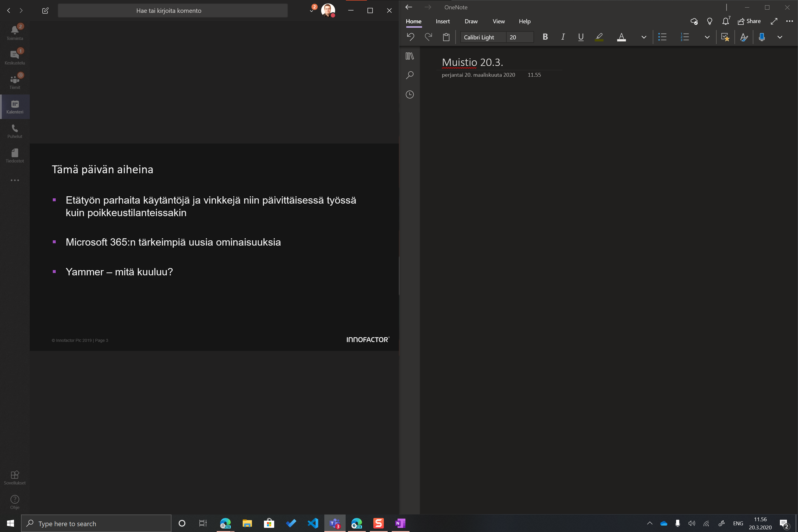
Task: Click the Share button in OneNote
Action: (x=749, y=21)
